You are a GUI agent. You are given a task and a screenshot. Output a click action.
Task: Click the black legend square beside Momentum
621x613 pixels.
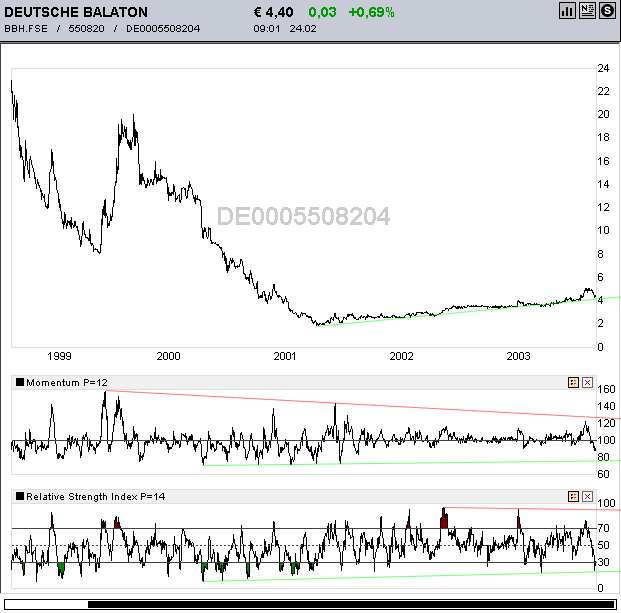click(20, 382)
